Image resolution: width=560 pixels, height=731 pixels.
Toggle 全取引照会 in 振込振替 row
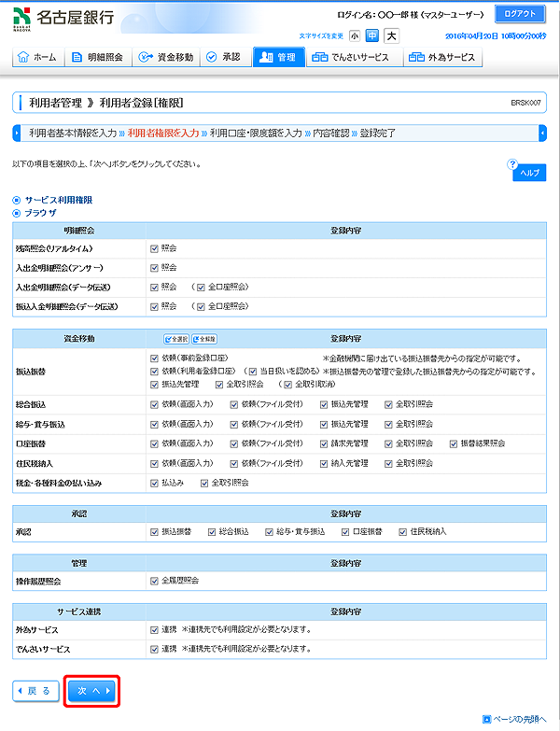pyautogui.click(x=219, y=385)
